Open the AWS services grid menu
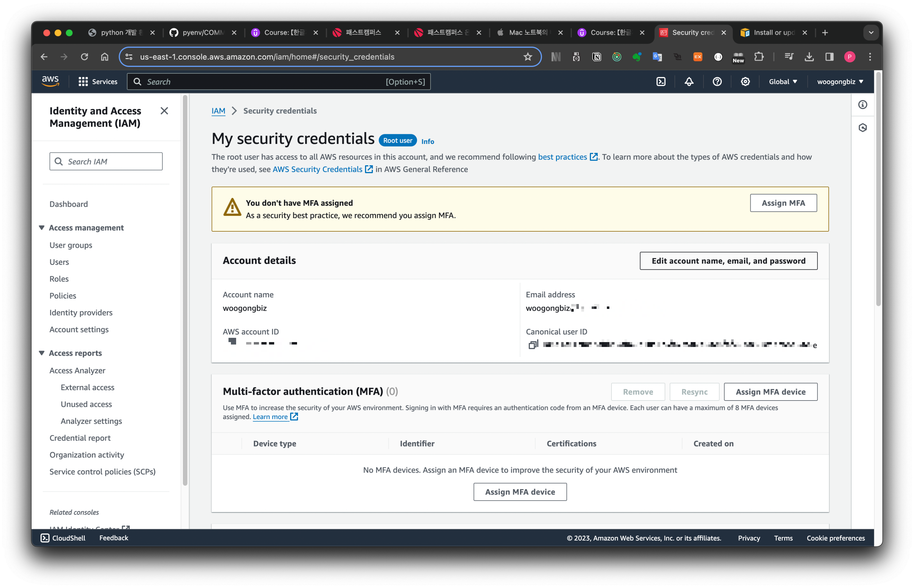This screenshot has width=914, height=588. coord(83,82)
